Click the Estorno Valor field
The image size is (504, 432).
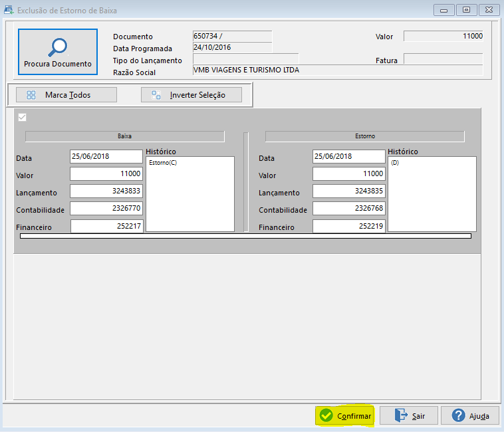[x=349, y=173]
